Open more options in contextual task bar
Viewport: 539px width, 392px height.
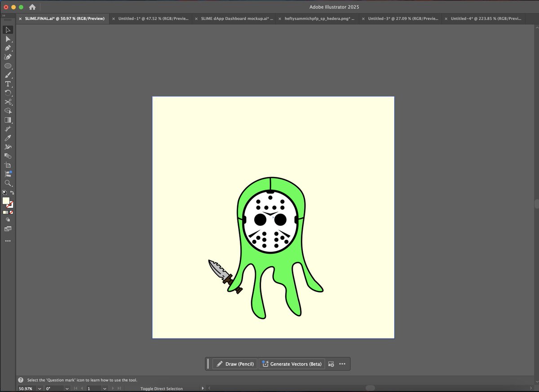(x=342, y=364)
